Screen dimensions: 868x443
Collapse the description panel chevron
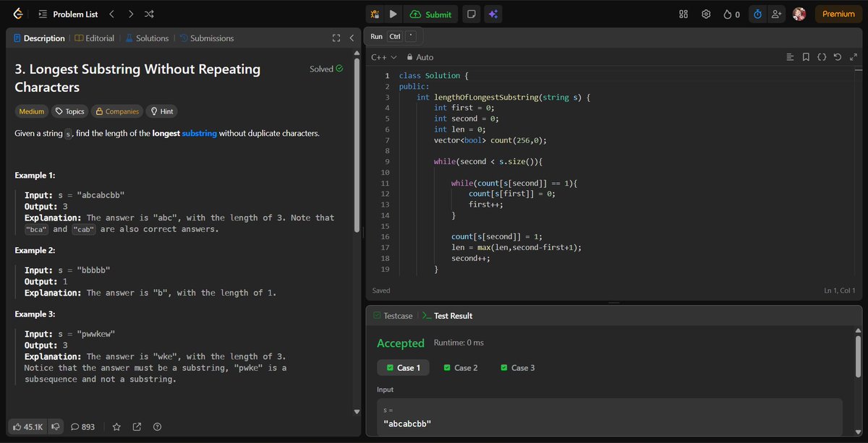pos(352,38)
